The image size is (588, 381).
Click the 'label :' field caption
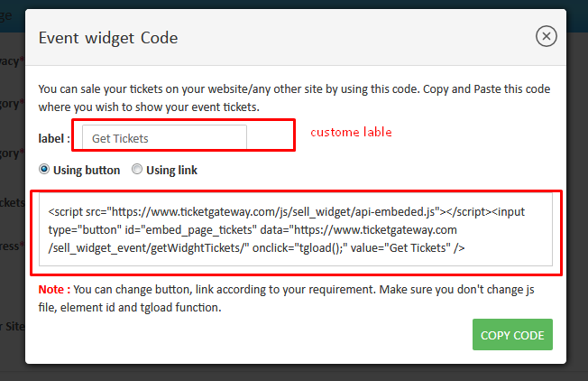coord(54,138)
